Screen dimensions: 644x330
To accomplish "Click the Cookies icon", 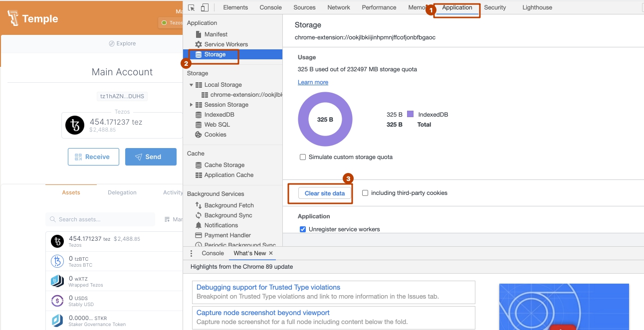I will (199, 135).
